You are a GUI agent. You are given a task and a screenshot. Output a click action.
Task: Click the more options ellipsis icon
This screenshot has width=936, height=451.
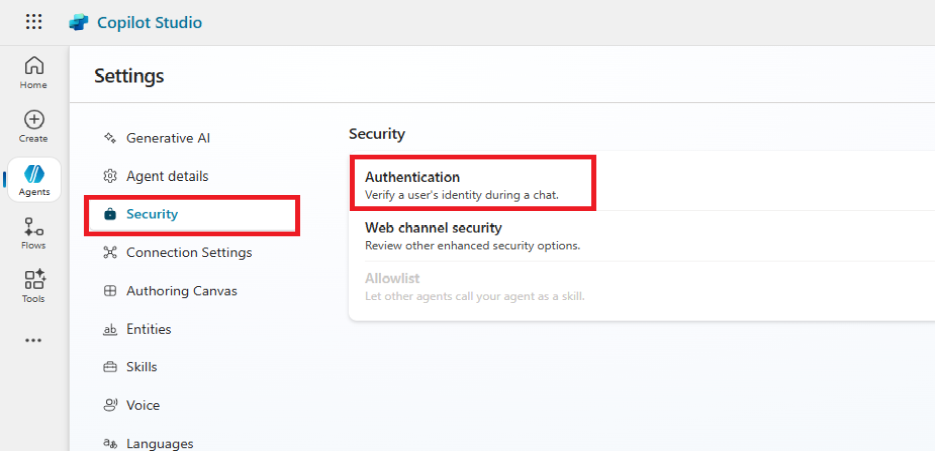34,340
